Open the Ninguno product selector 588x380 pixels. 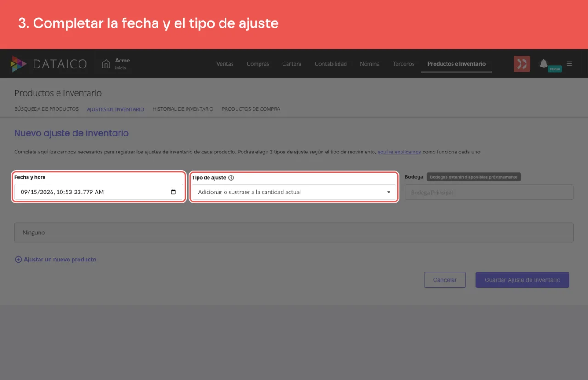coord(294,233)
